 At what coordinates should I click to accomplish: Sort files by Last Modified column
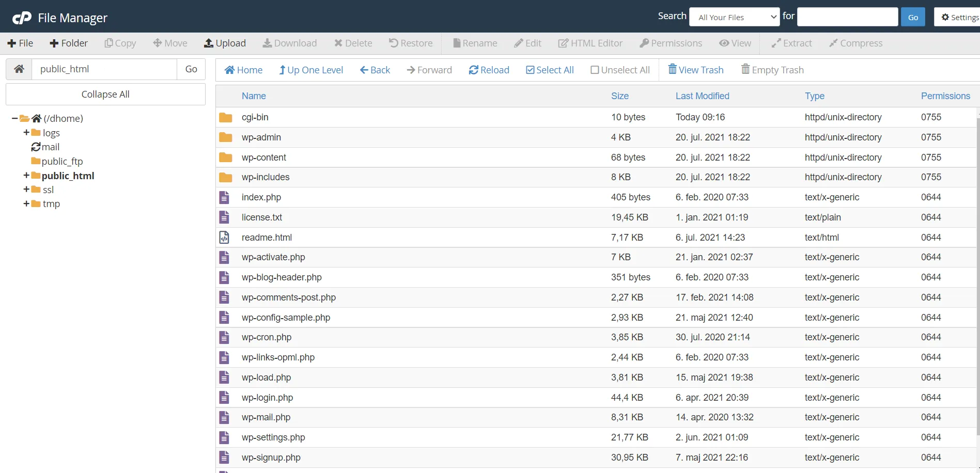coord(703,96)
